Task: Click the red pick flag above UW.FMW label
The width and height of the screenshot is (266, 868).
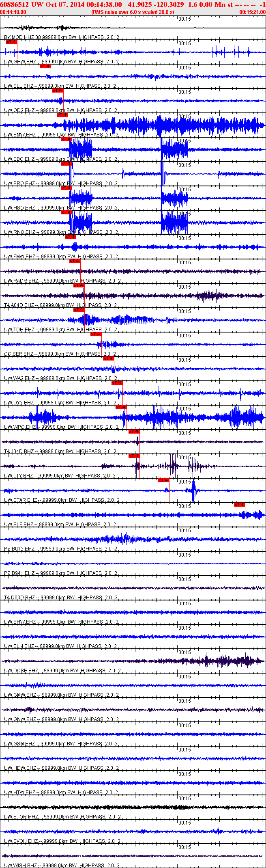Action: (70, 236)
